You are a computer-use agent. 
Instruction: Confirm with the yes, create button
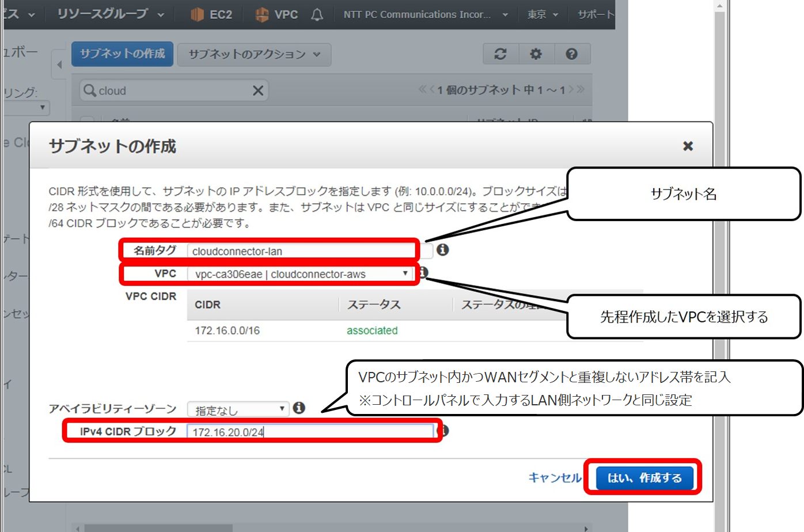pos(644,477)
